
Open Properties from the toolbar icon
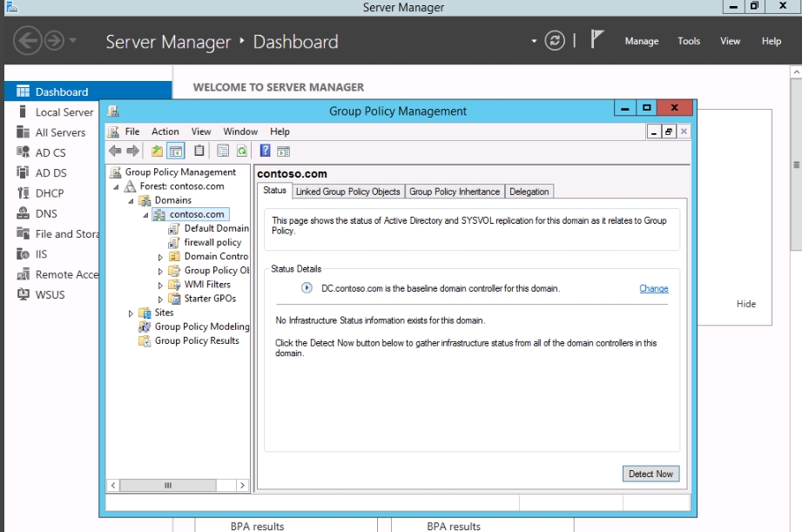pyautogui.click(x=223, y=151)
